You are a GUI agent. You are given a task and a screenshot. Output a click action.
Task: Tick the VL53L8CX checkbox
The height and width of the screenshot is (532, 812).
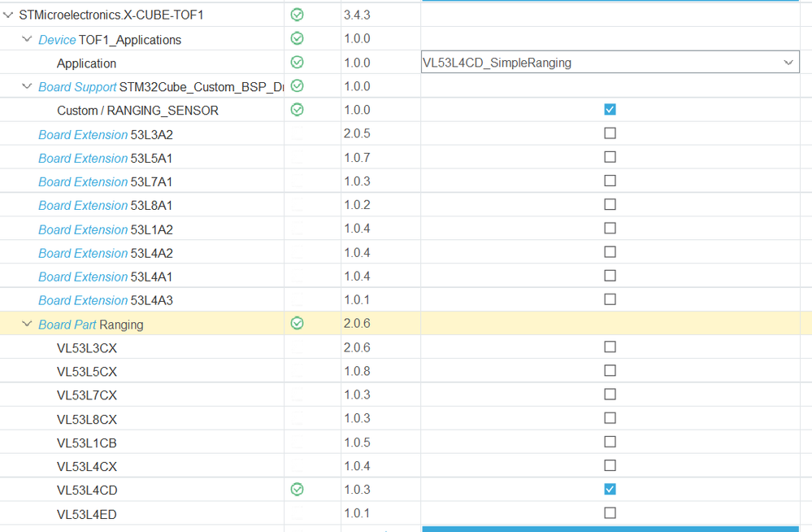point(610,418)
